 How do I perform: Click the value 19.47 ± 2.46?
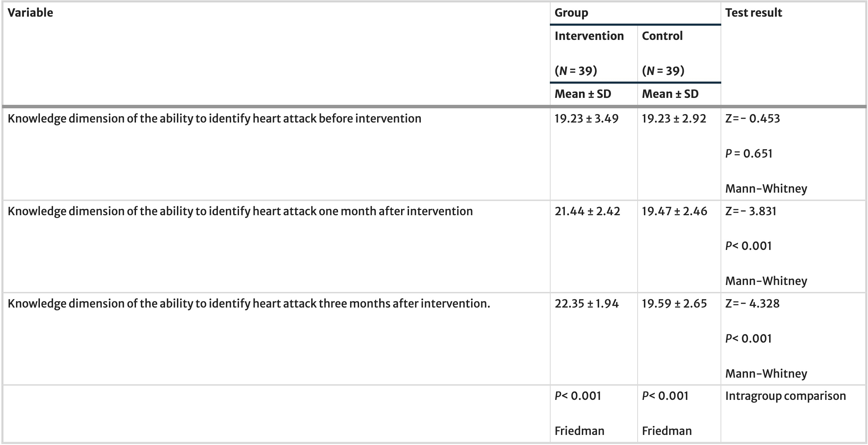674,211
